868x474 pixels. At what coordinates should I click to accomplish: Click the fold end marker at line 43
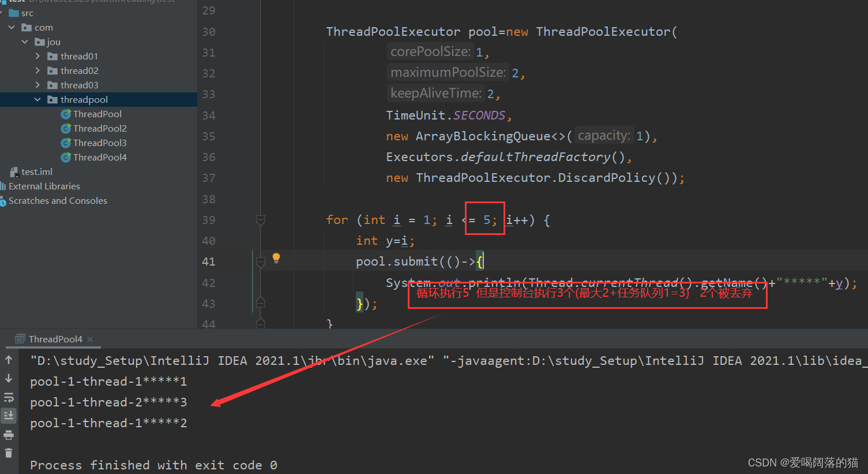click(261, 303)
